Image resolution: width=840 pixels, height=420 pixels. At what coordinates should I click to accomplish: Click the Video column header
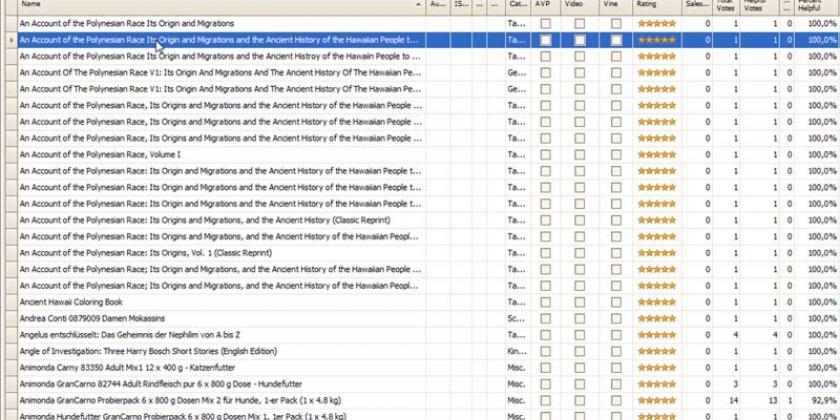click(x=574, y=5)
